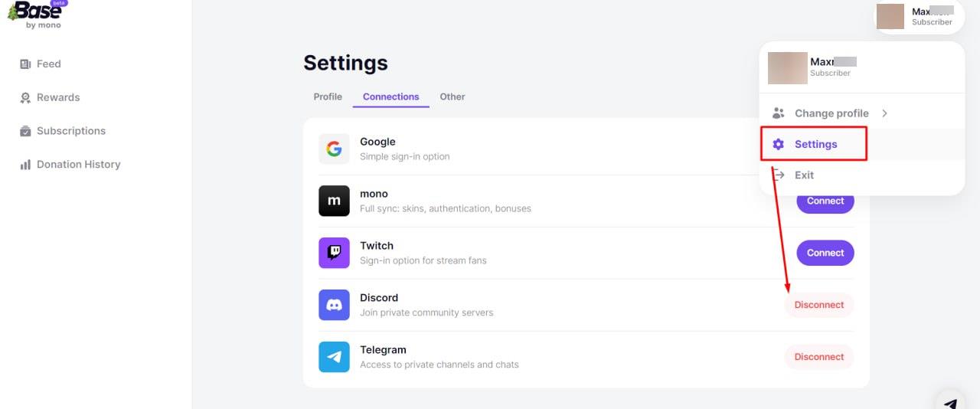Image resolution: width=980 pixels, height=409 pixels.
Task: Click the Base by mono logo
Action: 37,14
